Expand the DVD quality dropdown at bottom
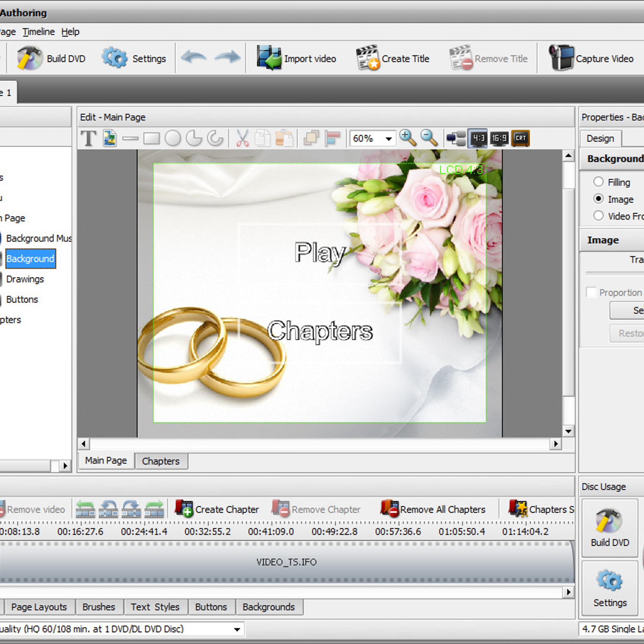Viewport: 644px width, 644px height. pos(237,629)
